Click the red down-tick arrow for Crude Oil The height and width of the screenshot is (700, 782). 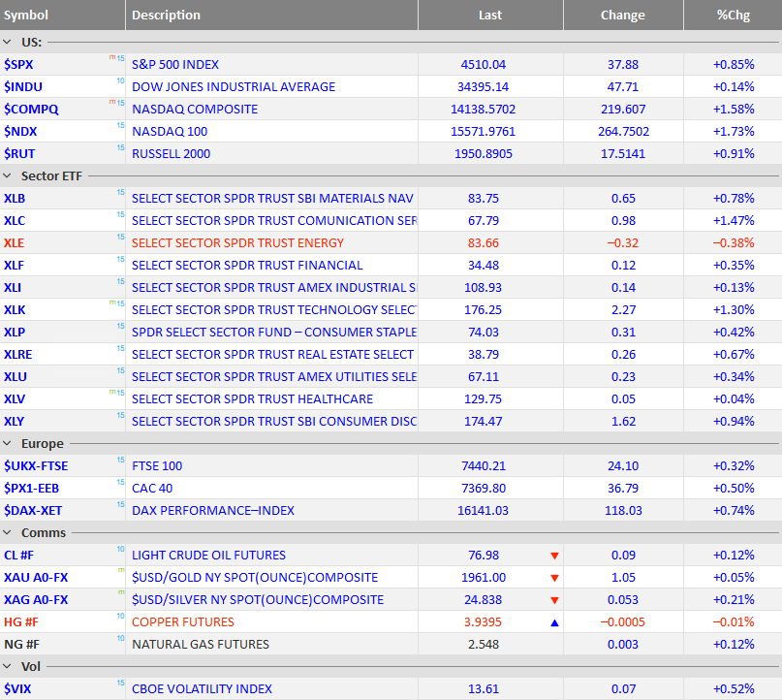[x=554, y=556]
